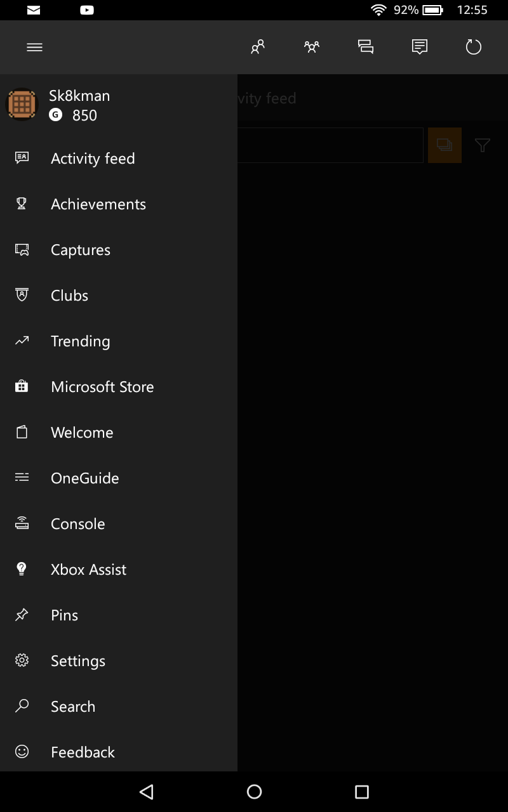Screen dimensions: 508x812
Task: Tap the dimmed post input field
Action: tap(330, 145)
